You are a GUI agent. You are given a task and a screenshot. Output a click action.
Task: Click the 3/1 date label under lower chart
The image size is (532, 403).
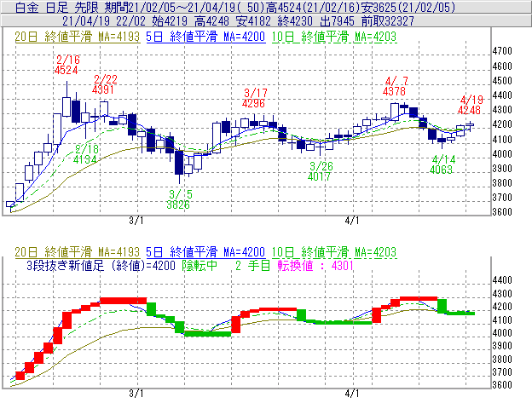(x=136, y=394)
